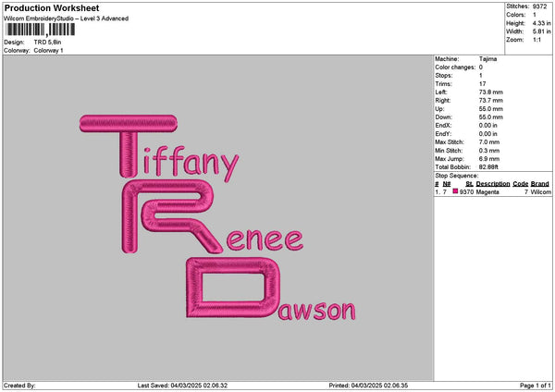Click the 'Colorway 1' value
Image resolution: width=555 pixels, height=392 pixels.
pos(48,51)
